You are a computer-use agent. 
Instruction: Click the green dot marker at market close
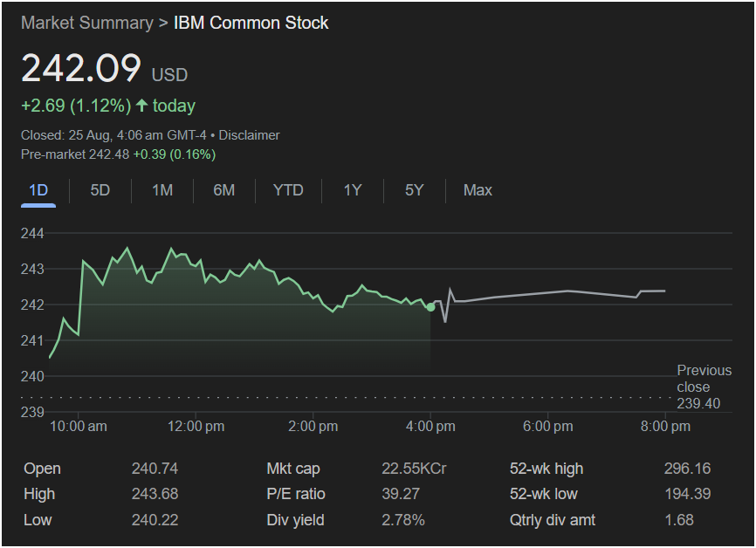coord(430,307)
